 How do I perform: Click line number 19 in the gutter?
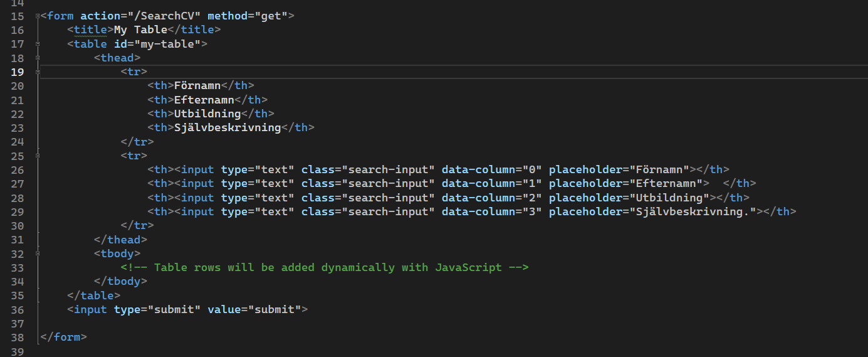point(18,72)
